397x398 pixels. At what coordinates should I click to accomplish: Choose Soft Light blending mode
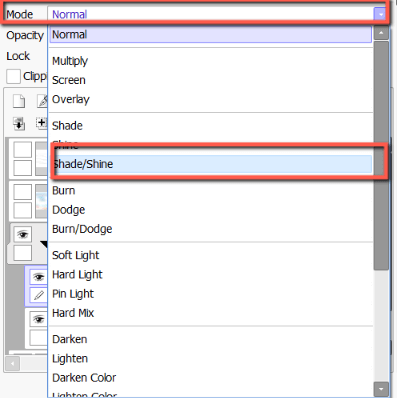pyautogui.click(x=76, y=255)
